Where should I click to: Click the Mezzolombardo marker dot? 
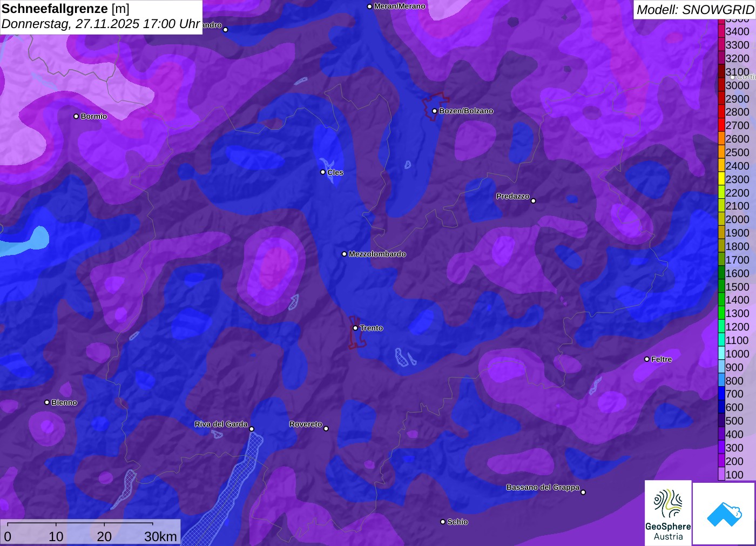tap(345, 254)
